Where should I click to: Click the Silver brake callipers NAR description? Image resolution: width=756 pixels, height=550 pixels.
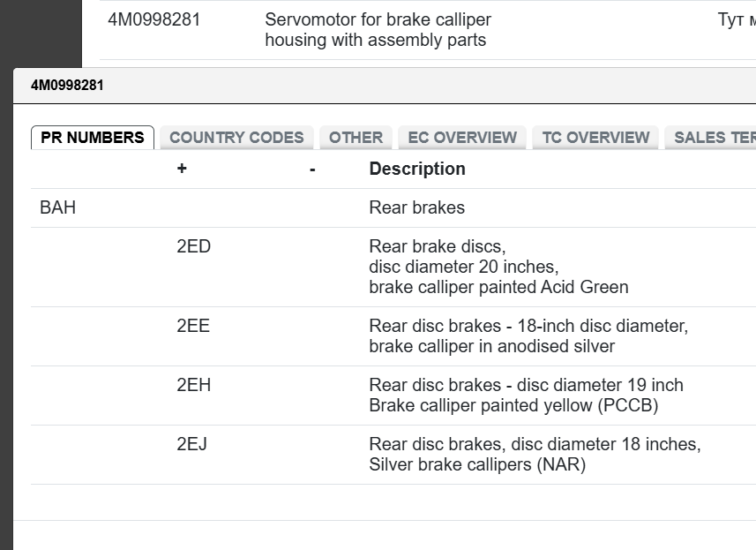[x=535, y=455]
